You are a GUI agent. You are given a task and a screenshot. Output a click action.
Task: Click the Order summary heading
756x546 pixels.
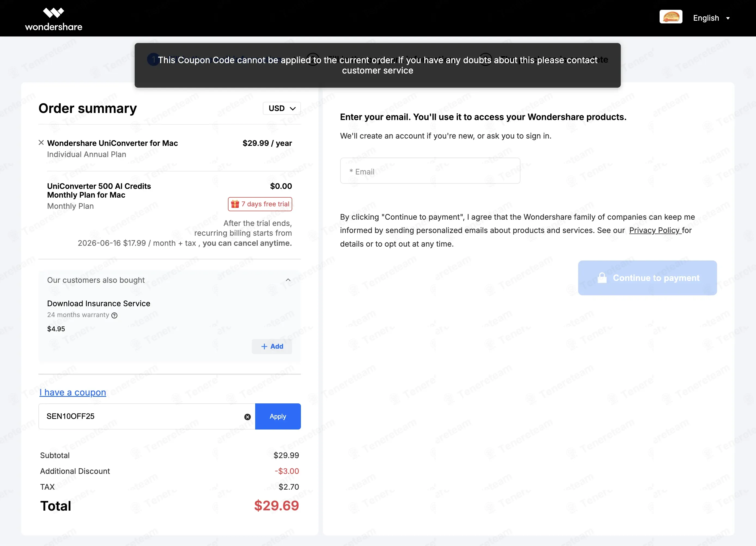click(x=88, y=108)
